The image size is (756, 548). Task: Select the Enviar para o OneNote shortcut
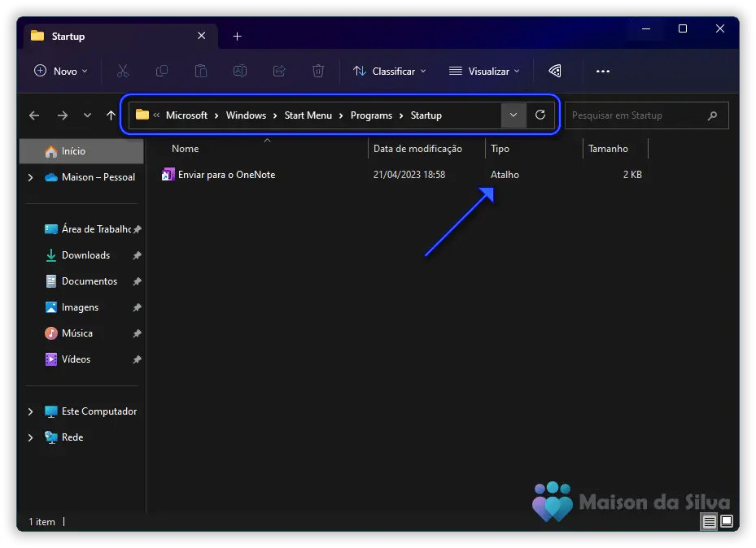226,175
